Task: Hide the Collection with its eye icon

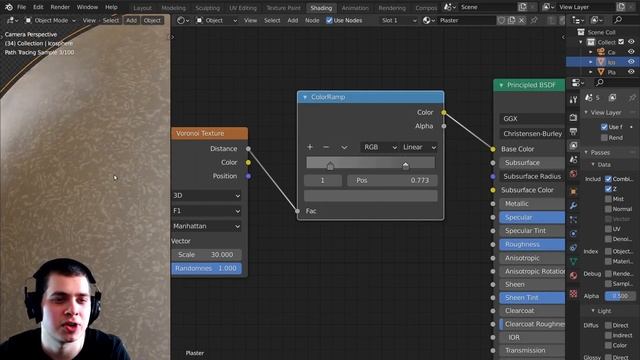Action: [x=631, y=42]
